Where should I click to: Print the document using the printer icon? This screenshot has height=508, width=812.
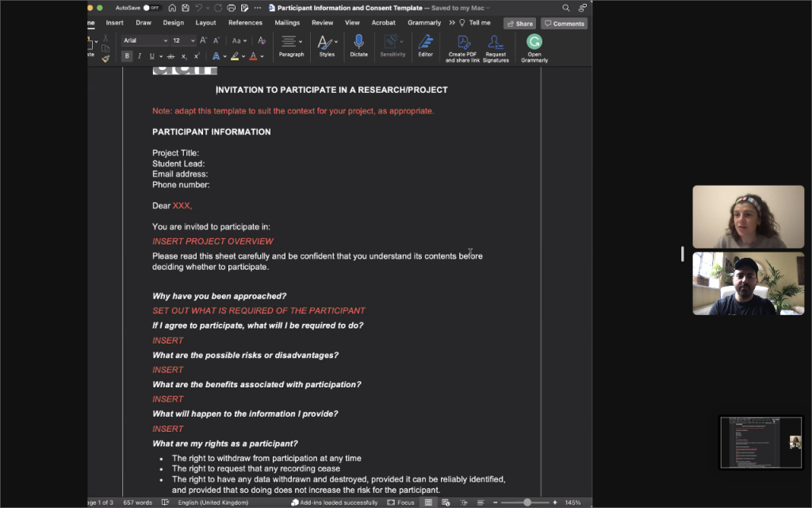click(231, 8)
